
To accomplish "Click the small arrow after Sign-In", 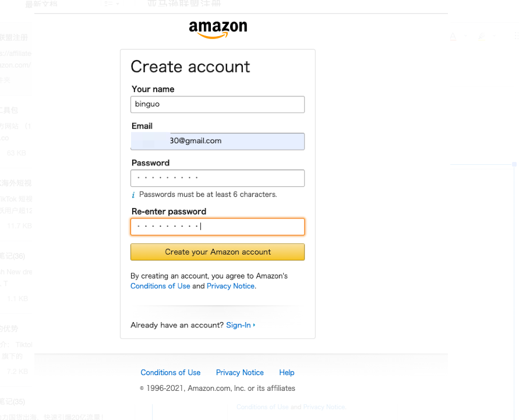I will pyautogui.click(x=255, y=325).
